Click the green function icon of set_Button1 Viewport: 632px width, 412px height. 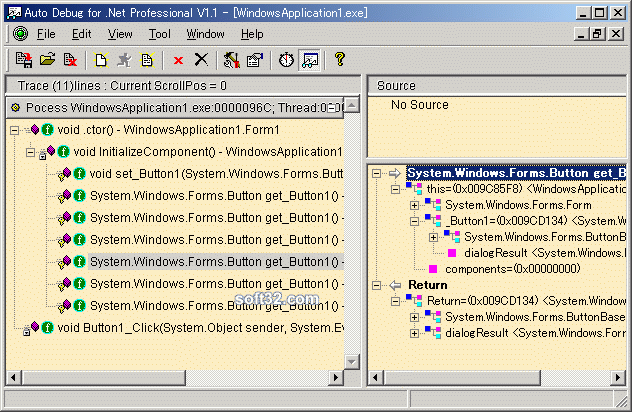coord(79,174)
